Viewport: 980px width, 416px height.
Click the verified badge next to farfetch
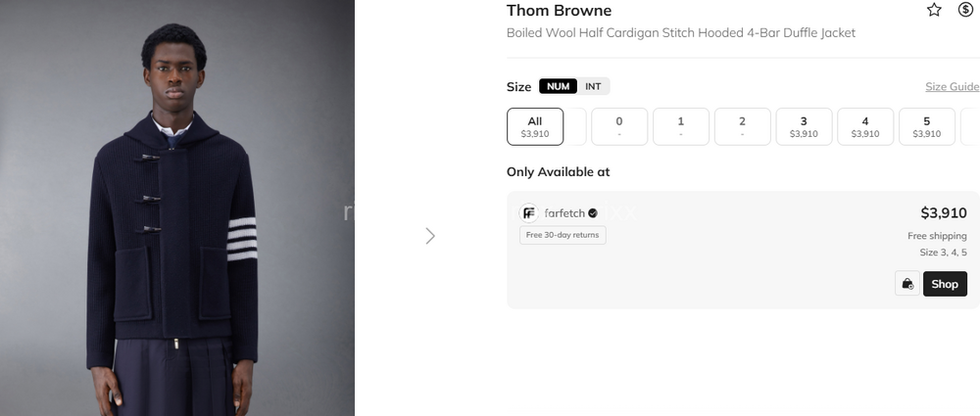pos(593,213)
